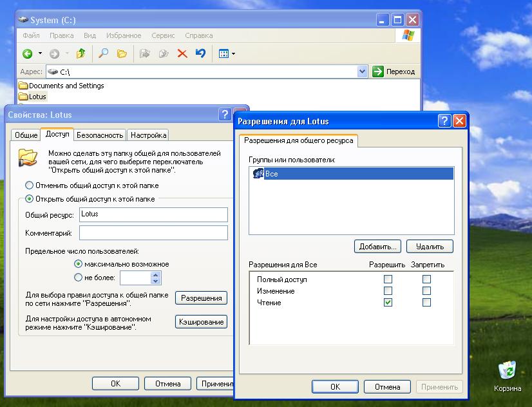Click the Общий ресурс name field
The width and height of the screenshot is (532, 407).
153,214
